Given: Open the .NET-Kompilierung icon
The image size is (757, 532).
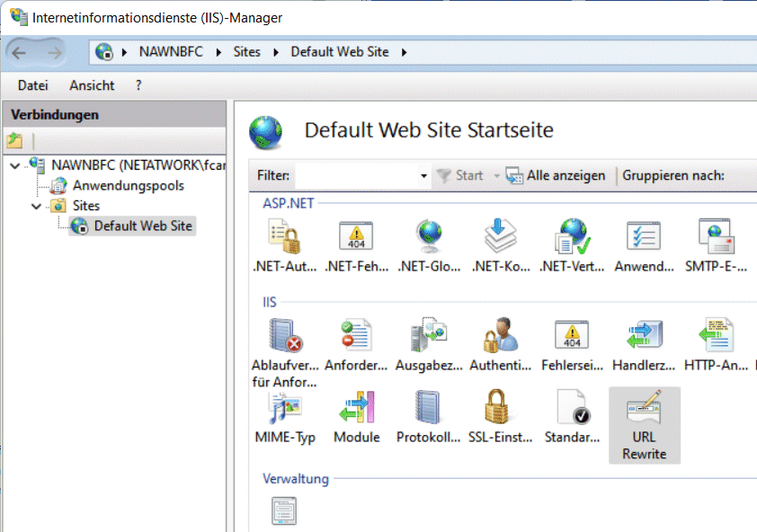Looking at the screenshot, I should (x=500, y=235).
